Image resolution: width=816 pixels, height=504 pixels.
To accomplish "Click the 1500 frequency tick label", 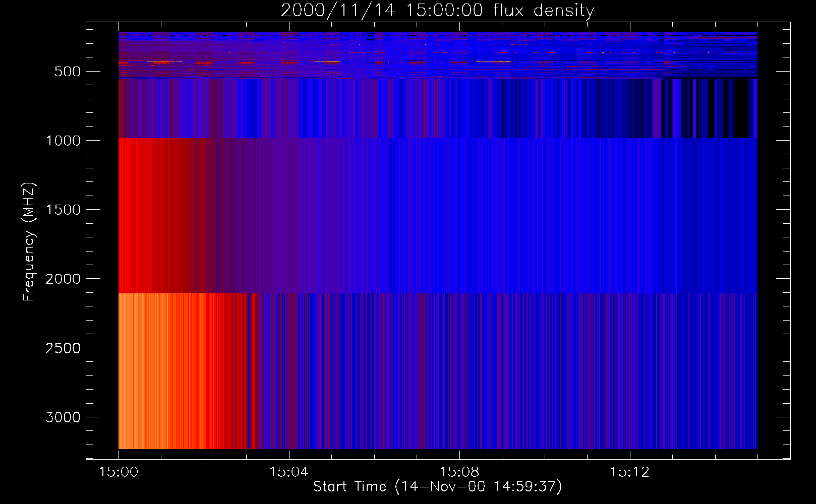I will coord(63,210).
